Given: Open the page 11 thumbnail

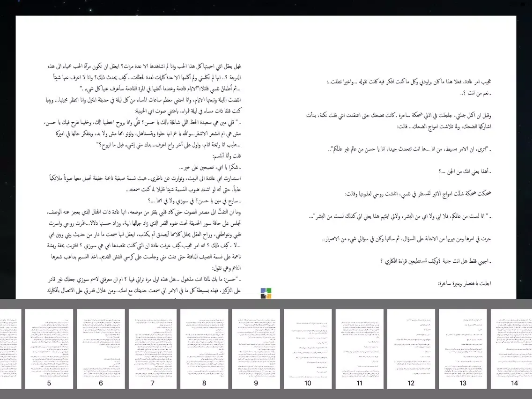Looking at the screenshot, I should click(x=360, y=349).
